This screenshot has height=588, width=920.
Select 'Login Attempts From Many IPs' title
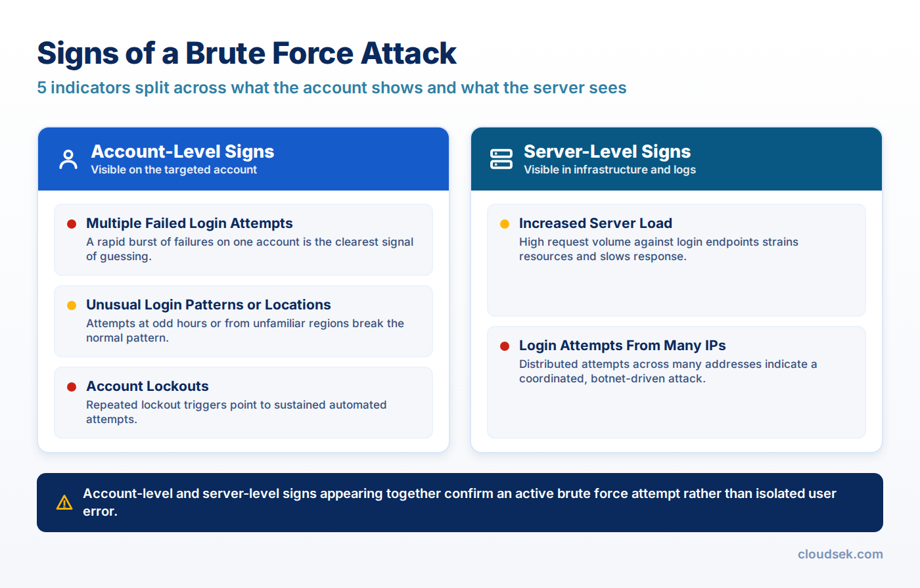(622, 346)
